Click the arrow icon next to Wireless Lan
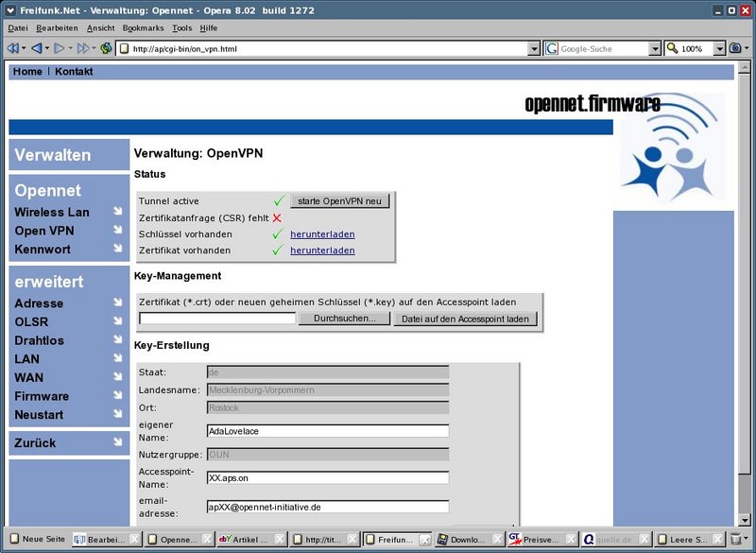 (117, 211)
